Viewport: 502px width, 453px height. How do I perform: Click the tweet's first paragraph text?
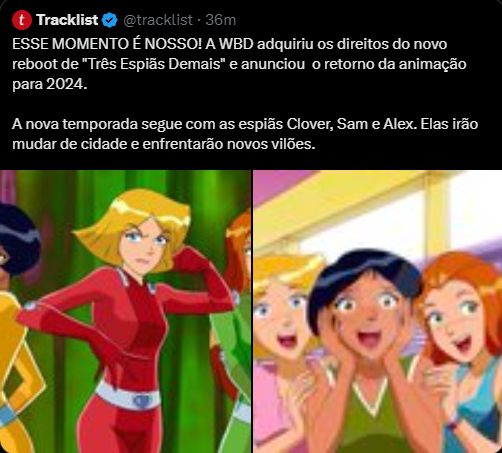point(239,64)
